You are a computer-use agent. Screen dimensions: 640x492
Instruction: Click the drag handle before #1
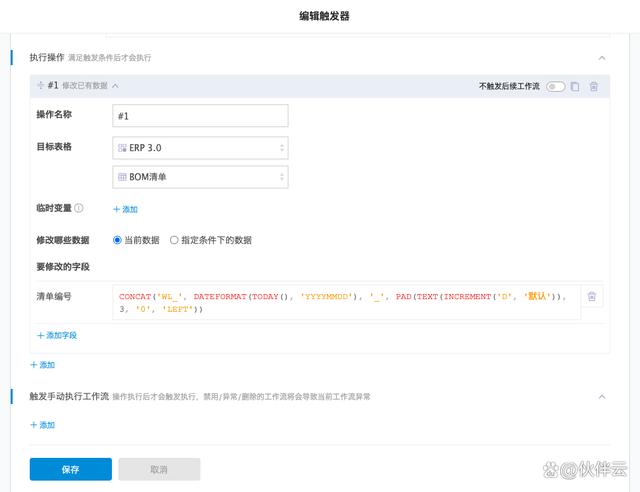(x=40, y=85)
